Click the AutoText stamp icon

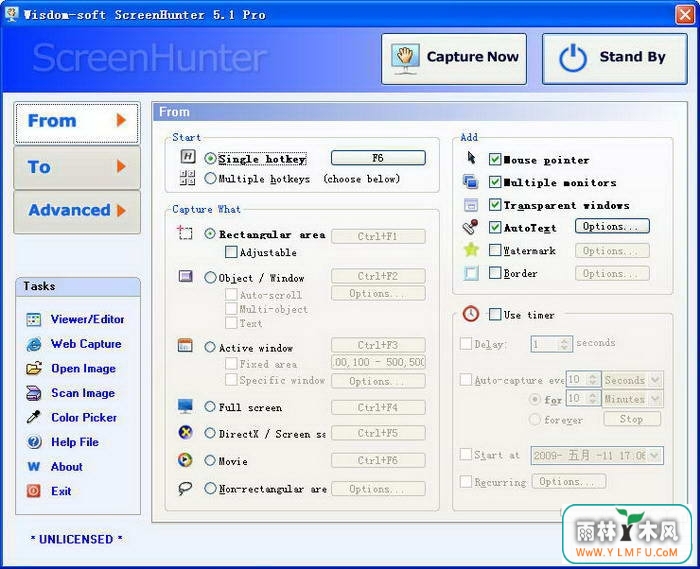(x=471, y=227)
